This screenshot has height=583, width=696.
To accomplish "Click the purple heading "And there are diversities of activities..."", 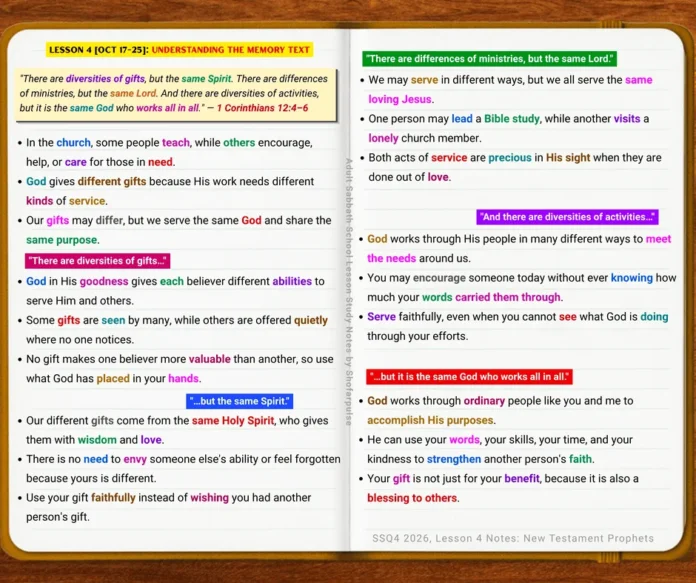I will point(567,217).
